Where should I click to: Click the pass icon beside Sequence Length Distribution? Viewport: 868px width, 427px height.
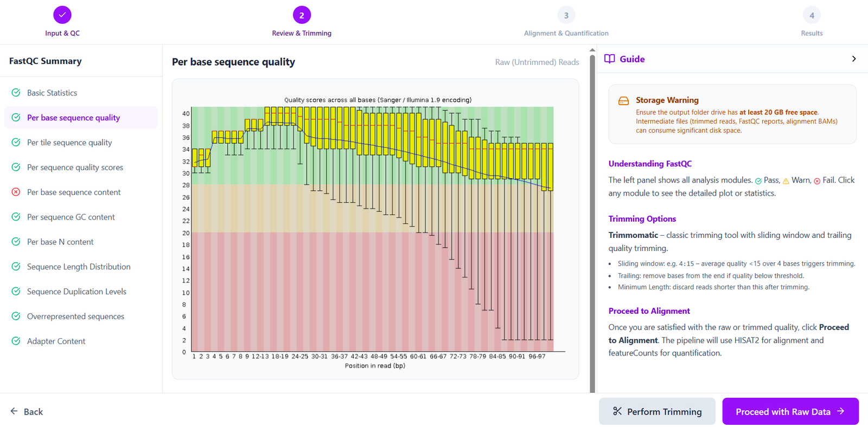click(x=16, y=267)
